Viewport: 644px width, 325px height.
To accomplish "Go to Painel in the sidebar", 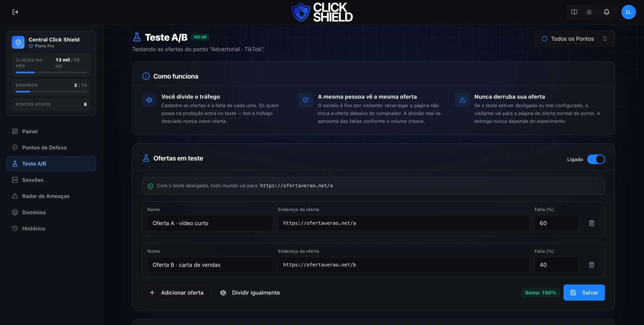I will (51, 131).
